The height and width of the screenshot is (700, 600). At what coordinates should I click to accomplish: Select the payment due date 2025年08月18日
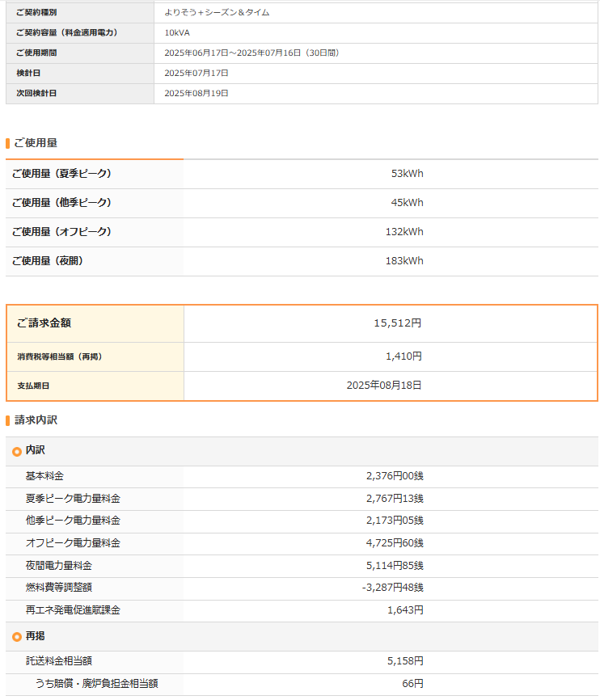tap(384, 386)
